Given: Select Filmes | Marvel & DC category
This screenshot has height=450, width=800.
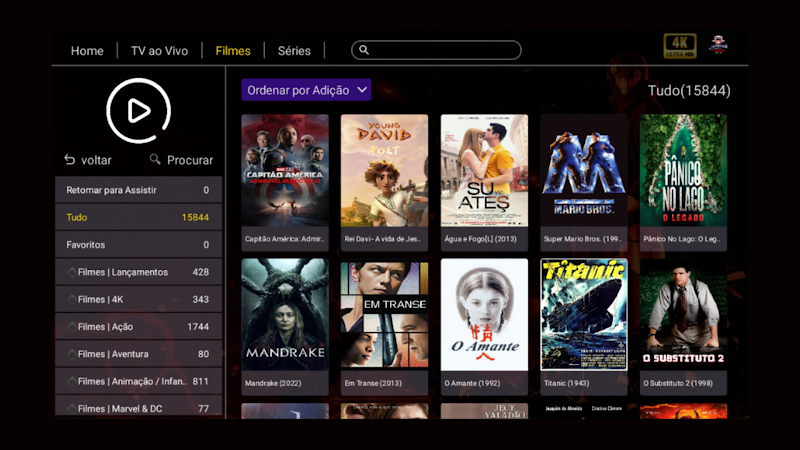Looking at the screenshot, I should point(138,408).
